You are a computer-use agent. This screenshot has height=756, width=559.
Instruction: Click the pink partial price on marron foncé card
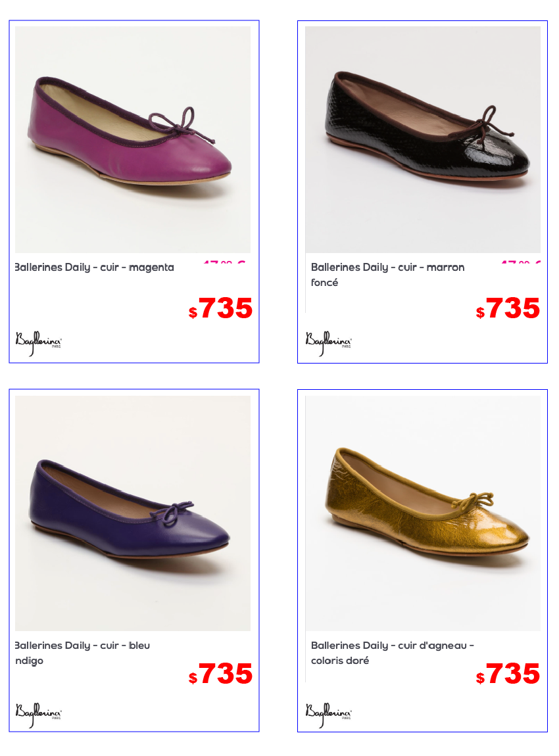(520, 262)
